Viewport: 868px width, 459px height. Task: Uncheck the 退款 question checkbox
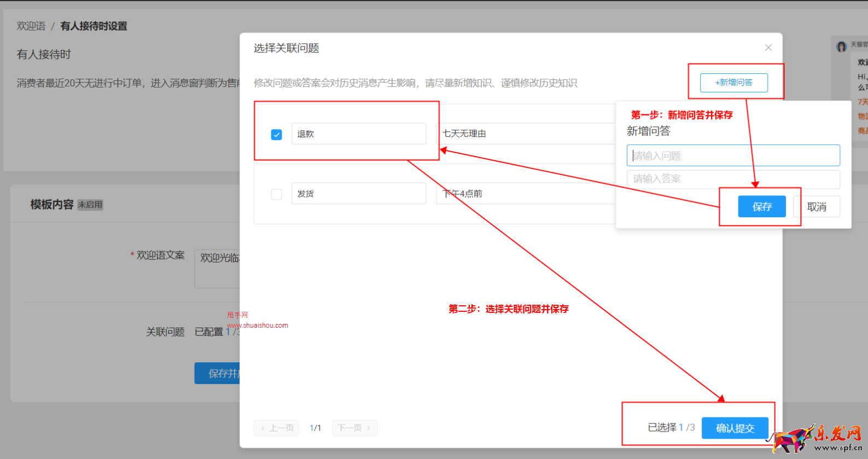click(x=276, y=135)
